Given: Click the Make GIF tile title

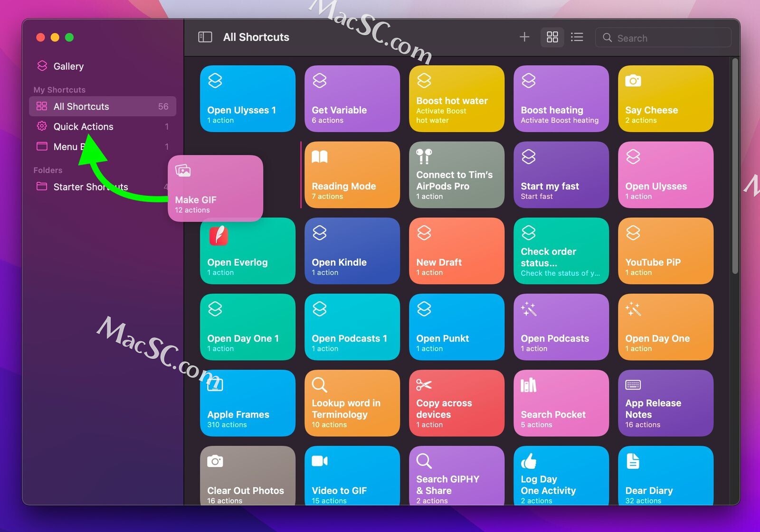Looking at the screenshot, I should pyautogui.click(x=195, y=200).
